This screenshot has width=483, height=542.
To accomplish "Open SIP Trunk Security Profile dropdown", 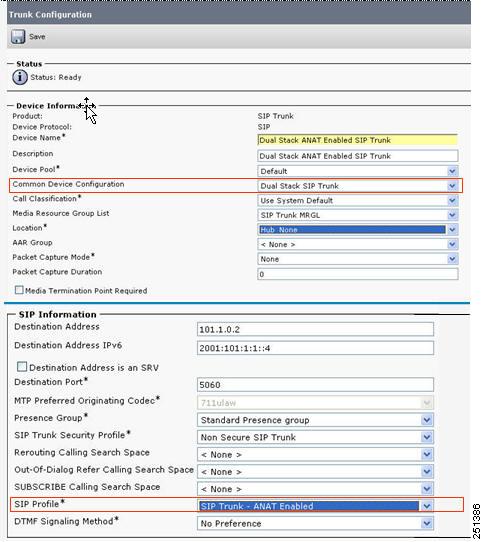I will pos(315,437).
